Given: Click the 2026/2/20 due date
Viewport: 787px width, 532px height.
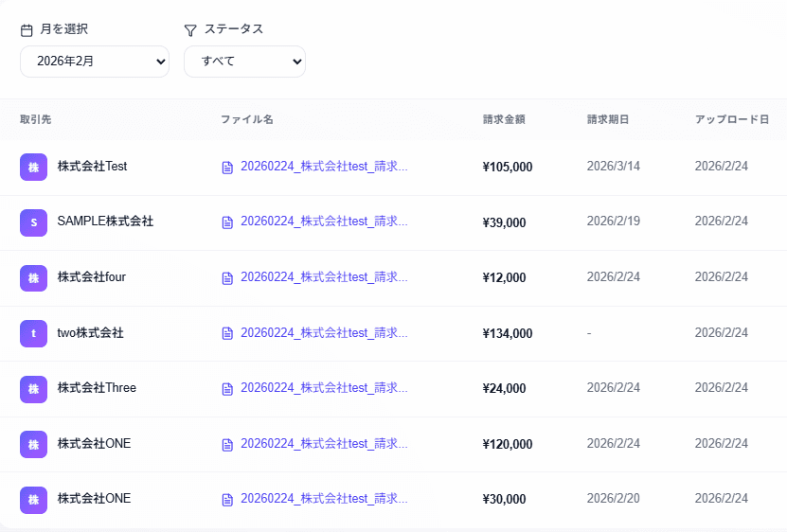Looking at the screenshot, I should (614, 498).
